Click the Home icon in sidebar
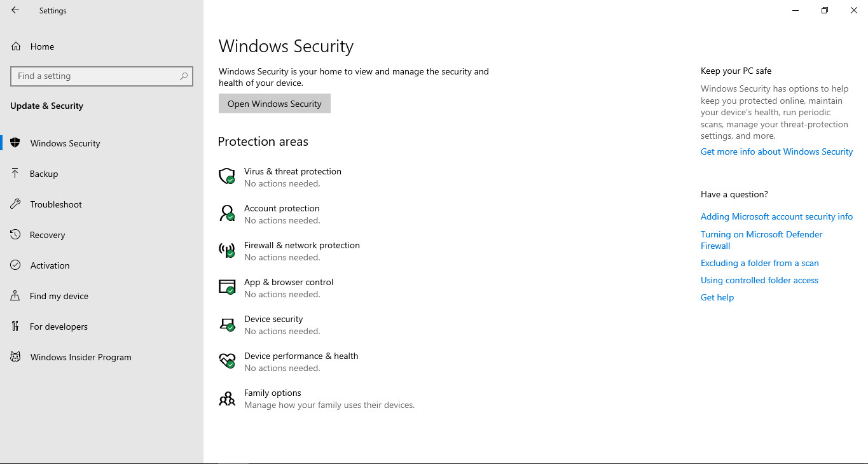This screenshot has height=464, width=868. point(16,46)
